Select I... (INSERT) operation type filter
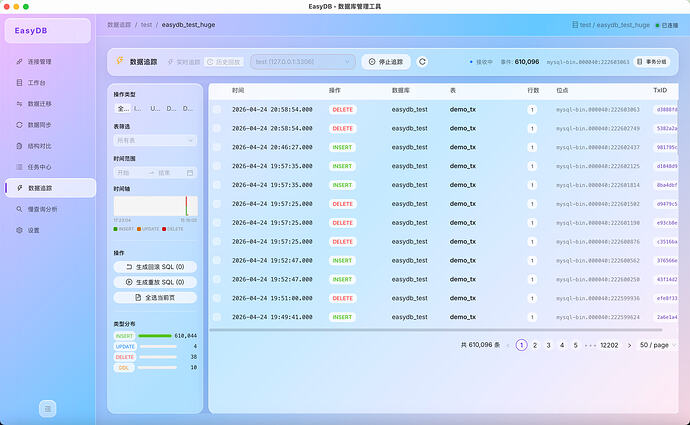 pyautogui.click(x=138, y=108)
